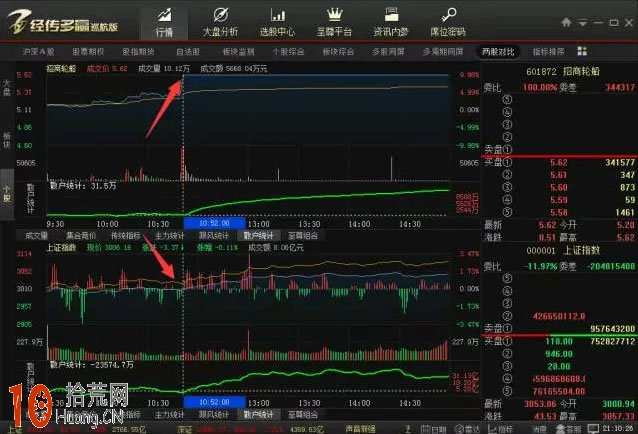Viewport: 638px width, 434px height.
Task: Click the 散户统计: -23574.7万 label
Action: coord(92,365)
